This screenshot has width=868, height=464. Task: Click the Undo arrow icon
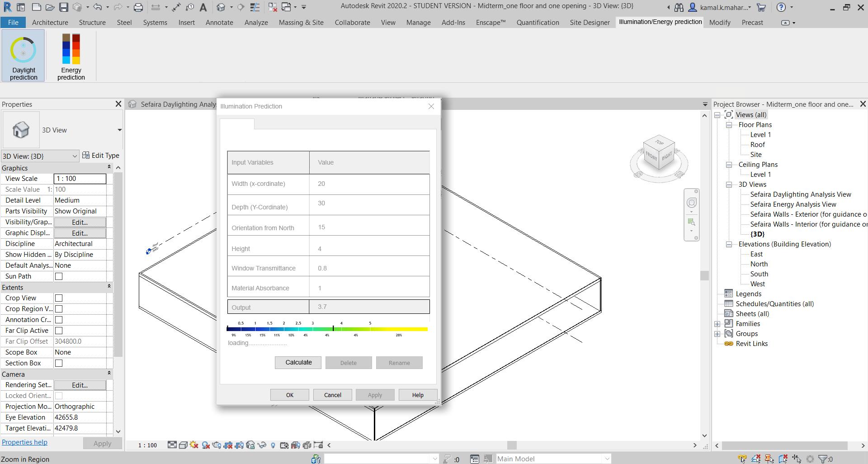(97, 7)
